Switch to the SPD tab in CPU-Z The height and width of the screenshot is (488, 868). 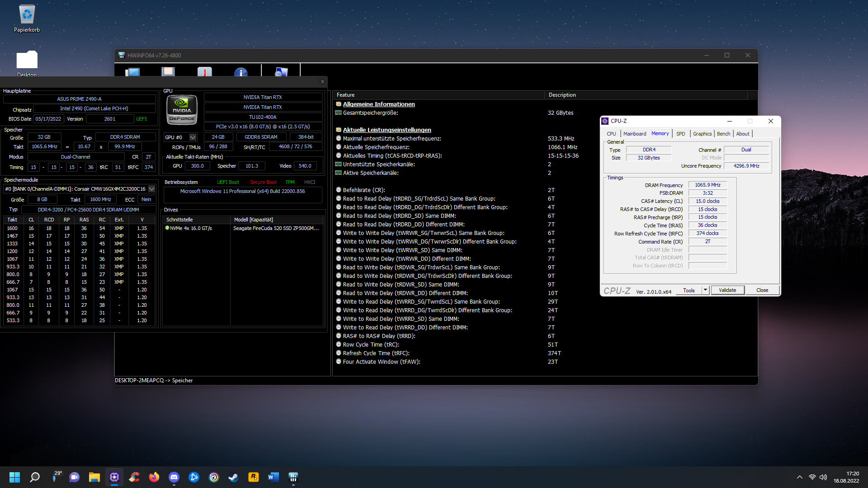[680, 134]
